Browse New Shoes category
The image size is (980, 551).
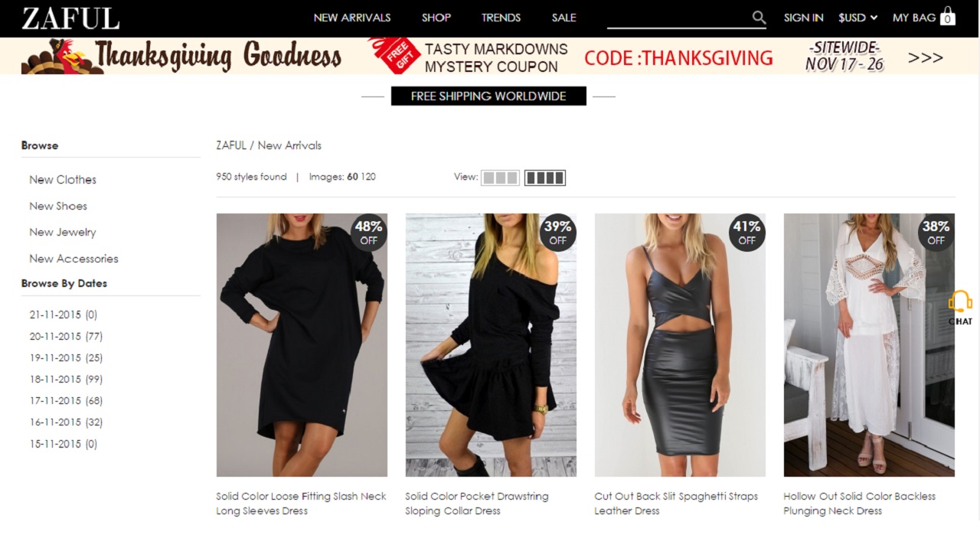pyautogui.click(x=58, y=206)
